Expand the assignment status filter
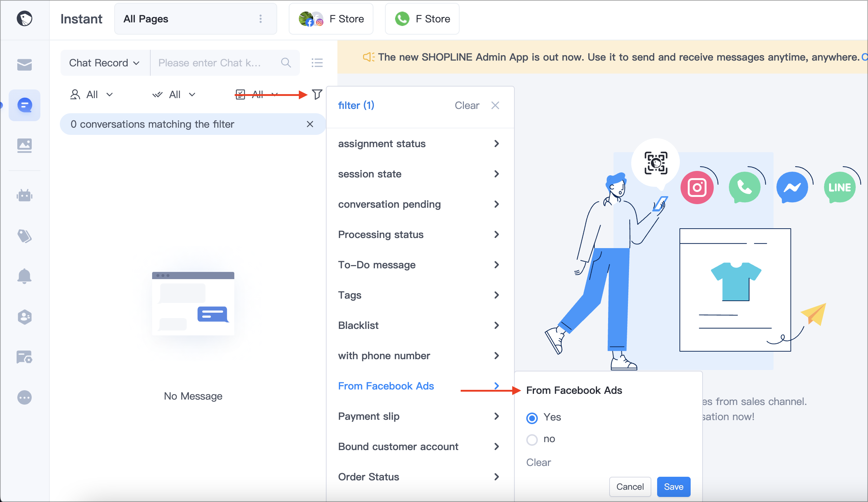This screenshot has width=868, height=502. point(420,144)
